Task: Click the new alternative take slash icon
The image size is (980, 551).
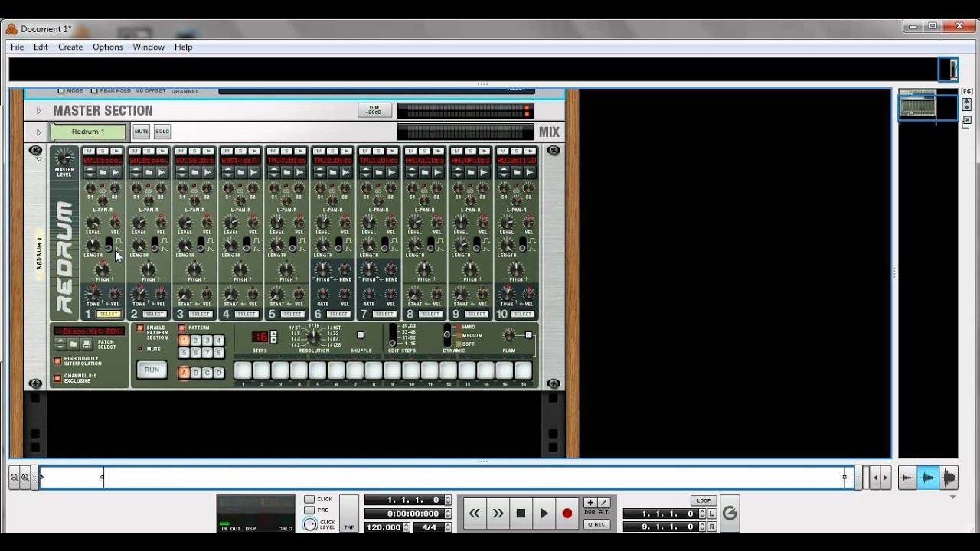Action: [604, 502]
